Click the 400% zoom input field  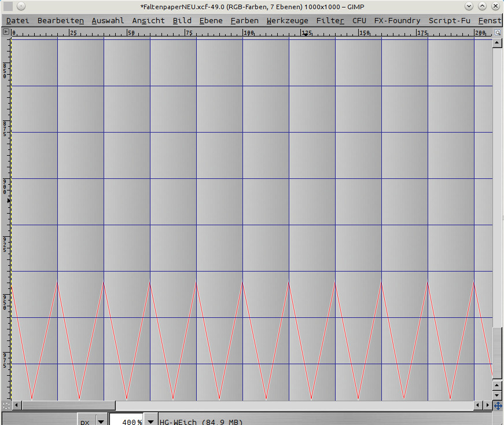(x=126, y=422)
